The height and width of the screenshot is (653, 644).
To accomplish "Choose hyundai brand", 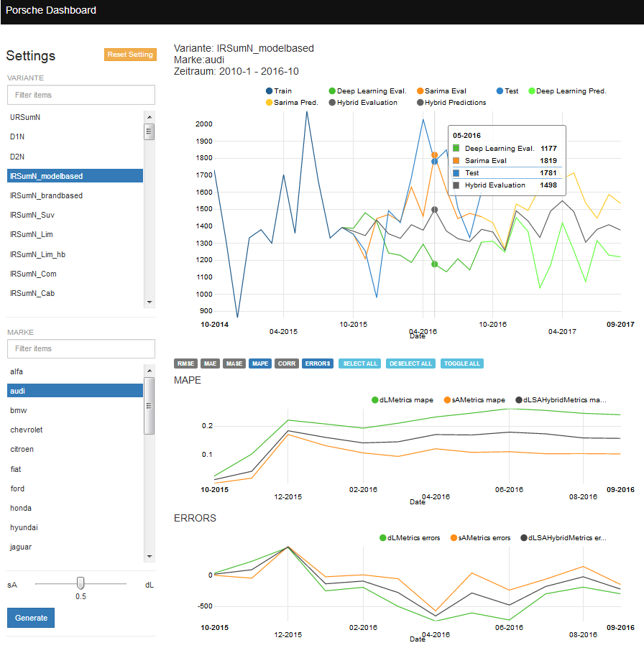I will coord(75,527).
